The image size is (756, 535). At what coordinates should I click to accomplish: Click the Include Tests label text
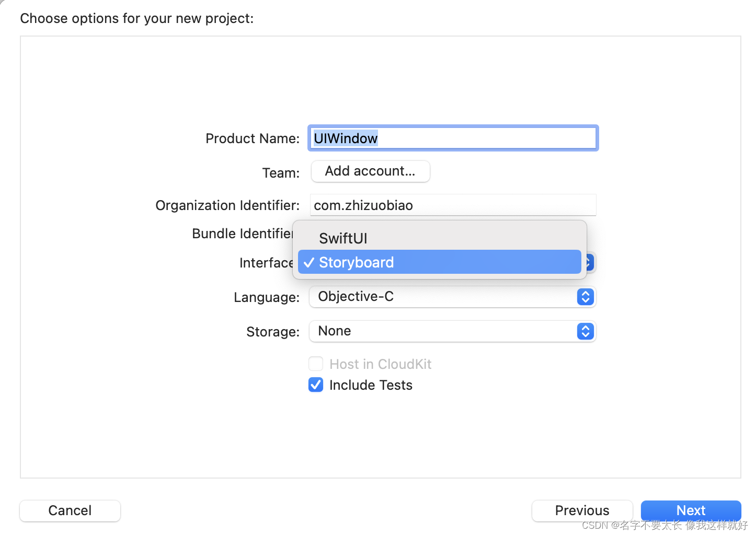(x=371, y=385)
